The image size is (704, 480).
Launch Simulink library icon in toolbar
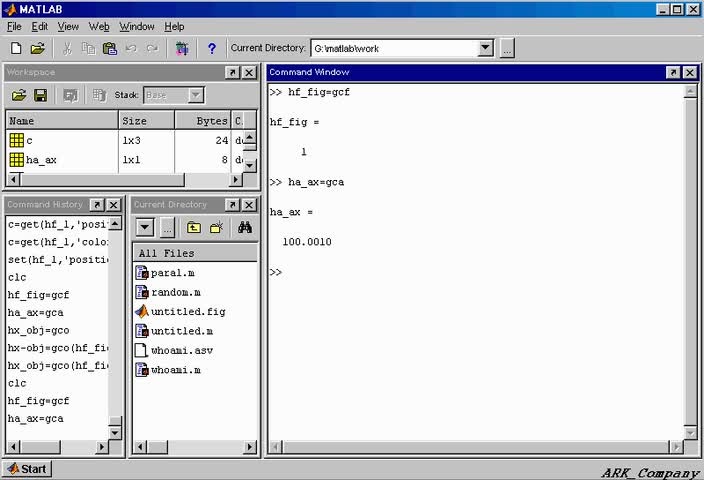click(182, 48)
